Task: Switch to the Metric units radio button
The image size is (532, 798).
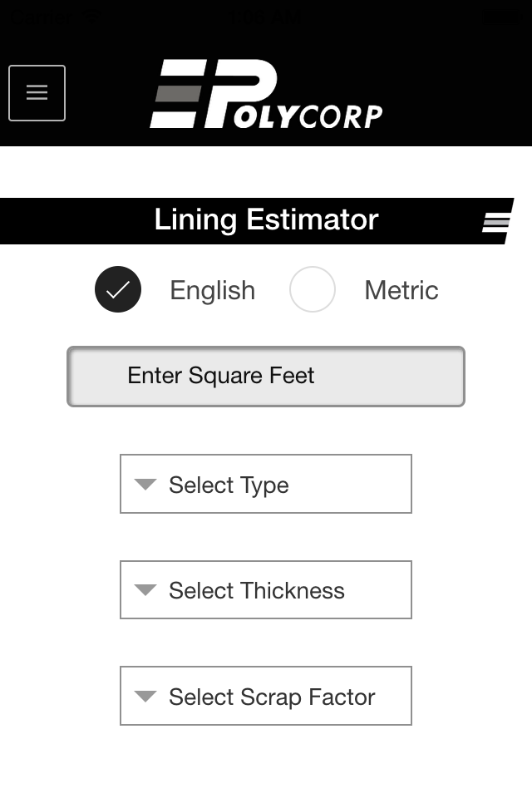Action: pos(312,289)
